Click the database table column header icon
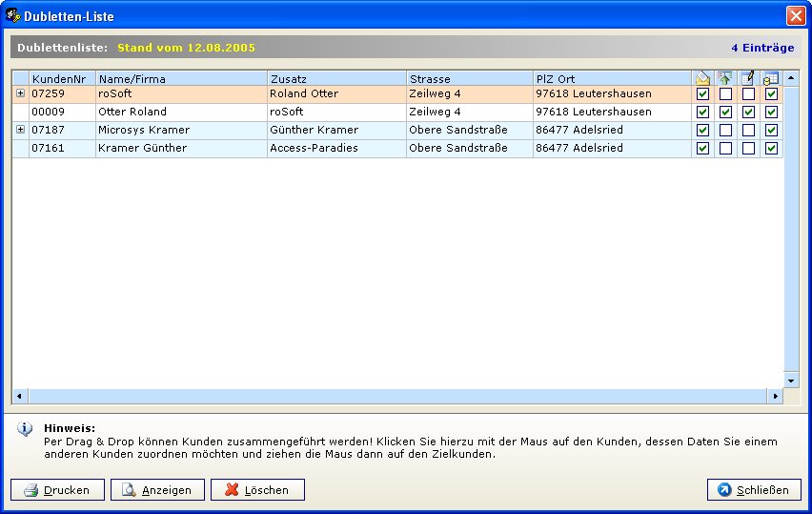Image resolution: width=812 pixels, height=514 pixels. pyautogui.click(x=771, y=78)
